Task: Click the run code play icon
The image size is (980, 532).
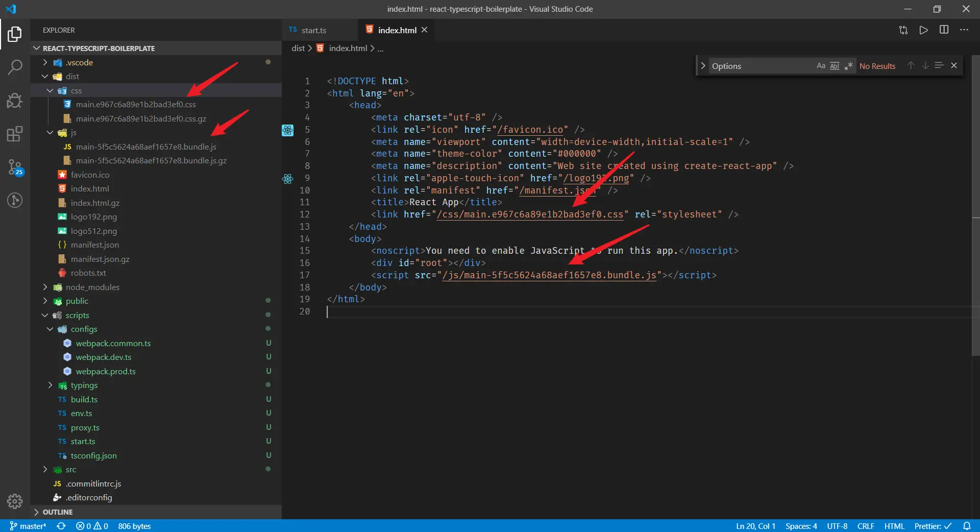Action: [924, 30]
